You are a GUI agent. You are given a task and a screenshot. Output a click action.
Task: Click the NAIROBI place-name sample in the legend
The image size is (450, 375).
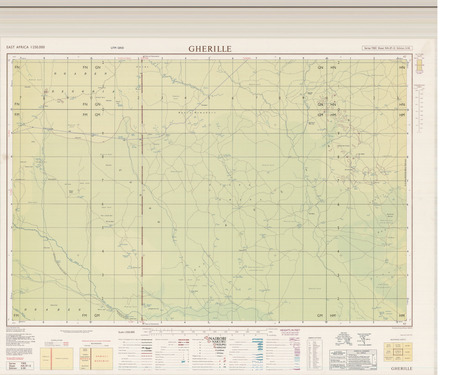point(217,338)
